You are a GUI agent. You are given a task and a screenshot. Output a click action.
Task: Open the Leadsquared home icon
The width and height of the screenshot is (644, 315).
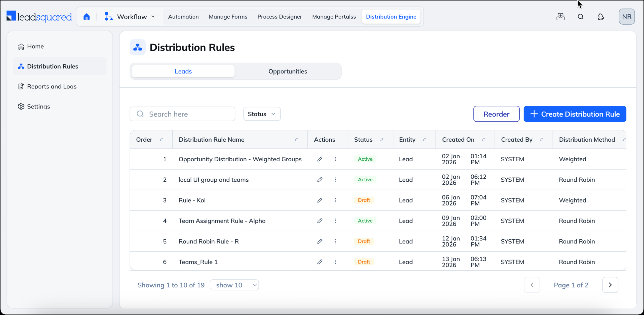pyautogui.click(x=87, y=16)
